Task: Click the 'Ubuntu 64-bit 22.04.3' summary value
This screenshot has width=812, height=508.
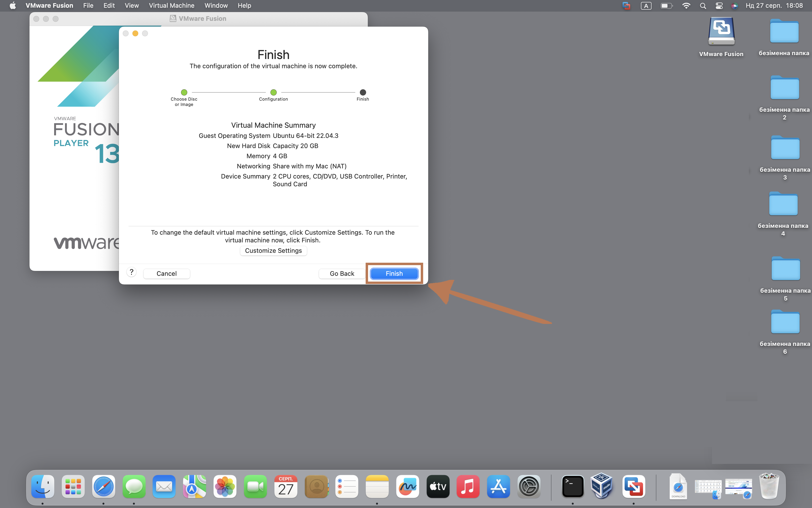Action: pyautogui.click(x=306, y=136)
